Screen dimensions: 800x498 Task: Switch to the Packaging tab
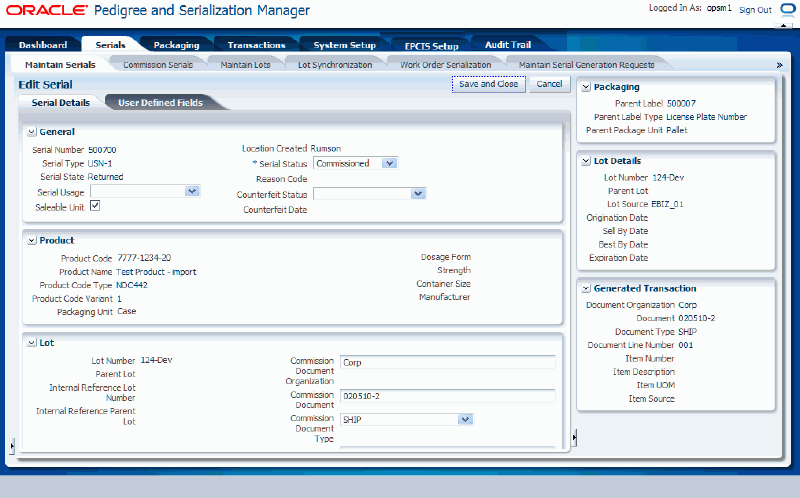click(x=176, y=45)
